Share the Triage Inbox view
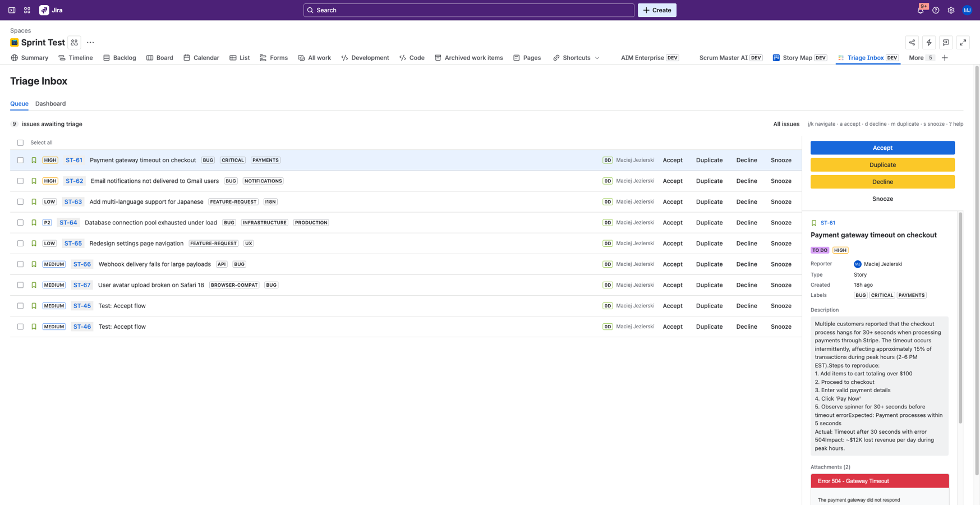Screen dimensions: 980x505 coord(912,42)
